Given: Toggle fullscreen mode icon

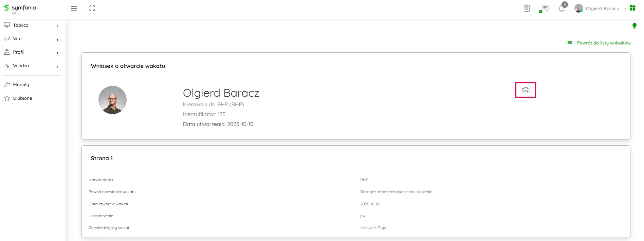Looking at the screenshot, I should click(x=92, y=8).
